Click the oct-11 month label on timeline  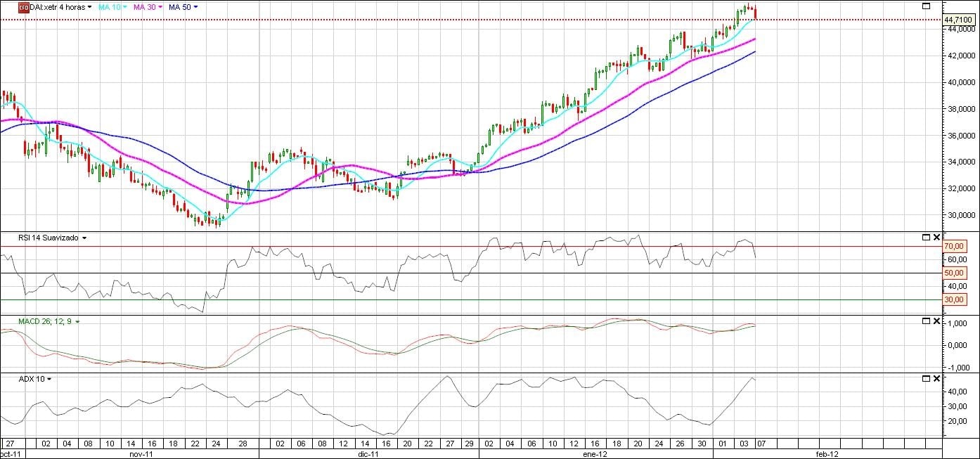click(10, 454)
